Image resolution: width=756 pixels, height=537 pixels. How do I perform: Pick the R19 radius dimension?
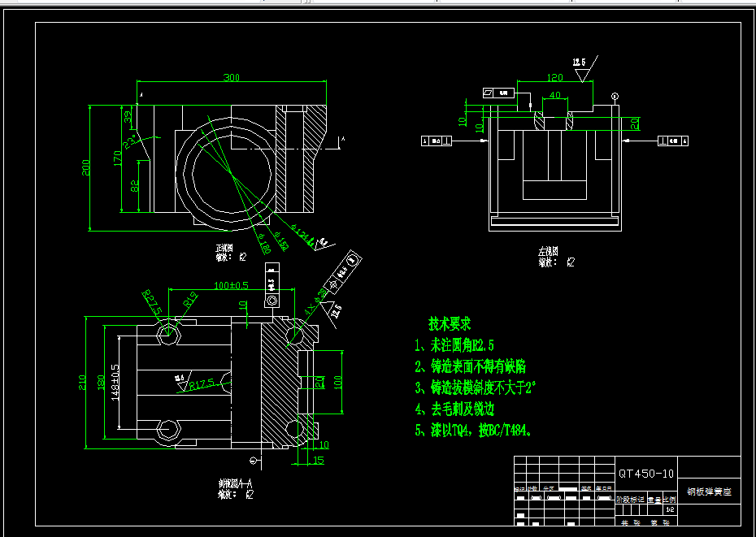click(190, 301)
